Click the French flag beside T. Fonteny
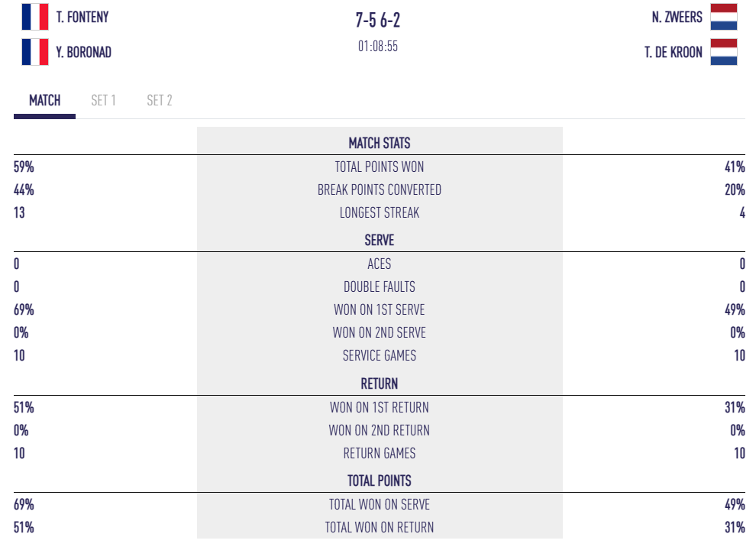756x550 pixels. pos(35,17)
